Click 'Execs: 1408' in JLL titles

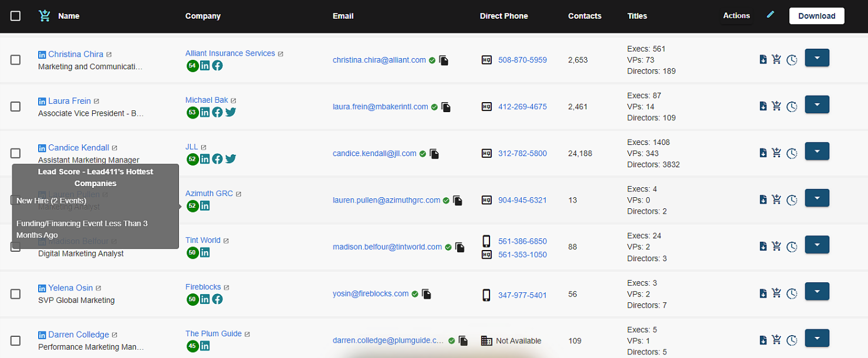[649, 142]
